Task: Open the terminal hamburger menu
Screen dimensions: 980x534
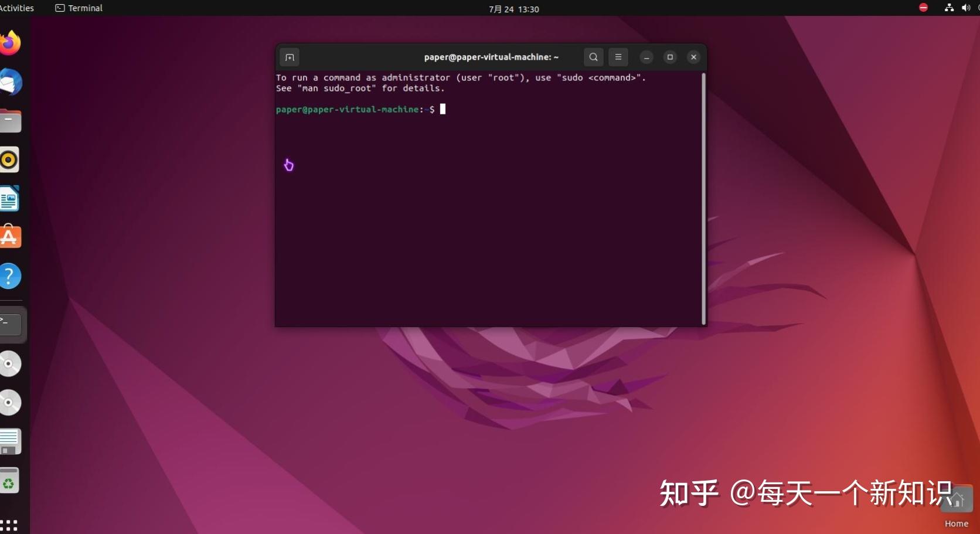Action: coord(618,57)
